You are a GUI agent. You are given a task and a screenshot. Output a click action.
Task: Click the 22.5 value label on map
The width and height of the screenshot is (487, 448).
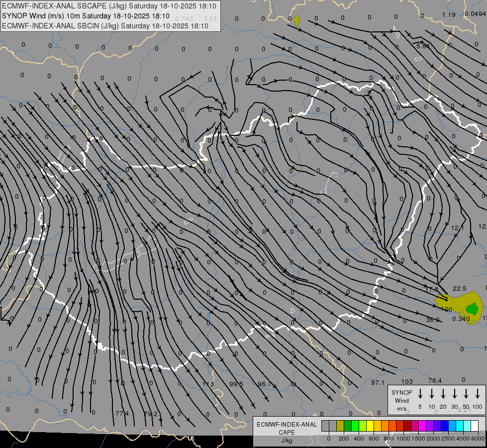pyautogui.click(x=459, y=288)
